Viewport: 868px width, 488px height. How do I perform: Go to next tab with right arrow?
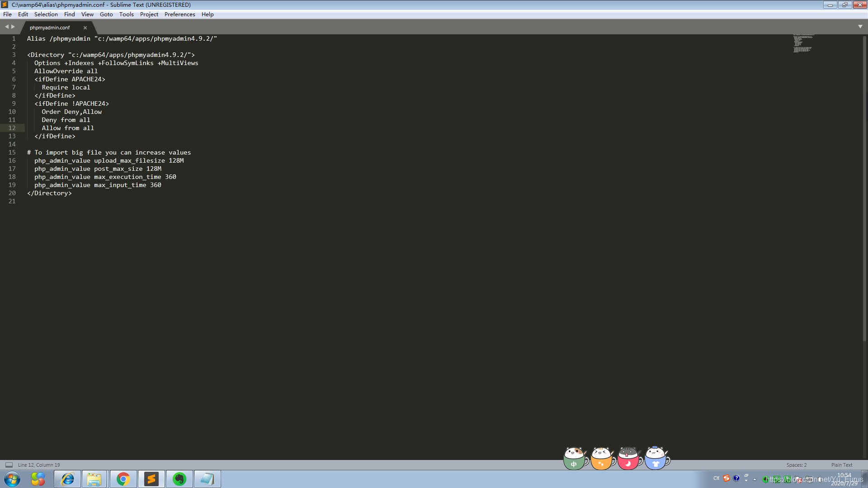(x=13, y=27)
